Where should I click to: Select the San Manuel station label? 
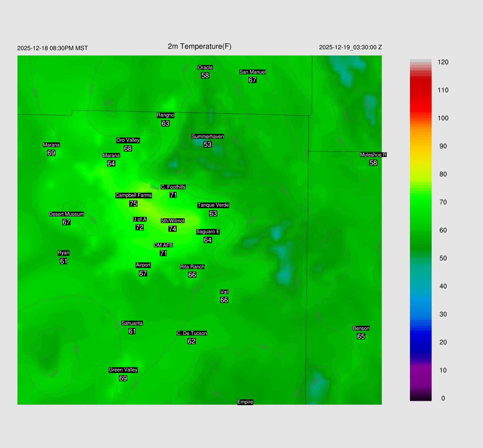pos(252,72)
